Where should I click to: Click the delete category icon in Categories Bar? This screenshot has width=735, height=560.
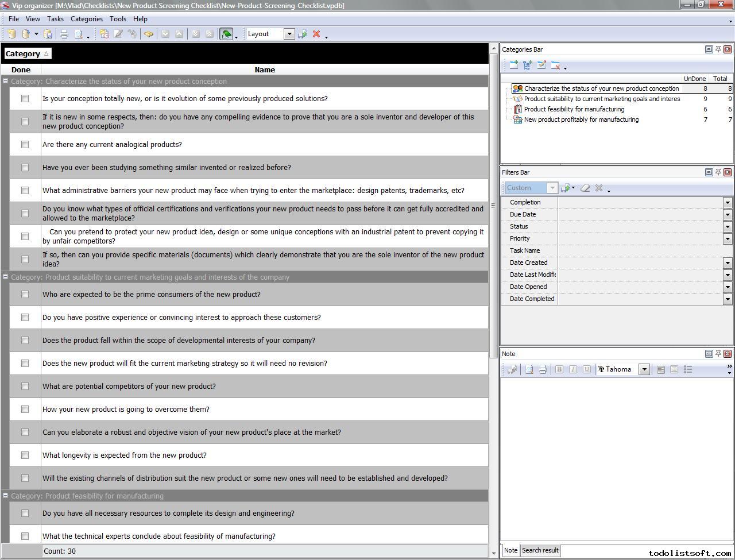(555, 65)
